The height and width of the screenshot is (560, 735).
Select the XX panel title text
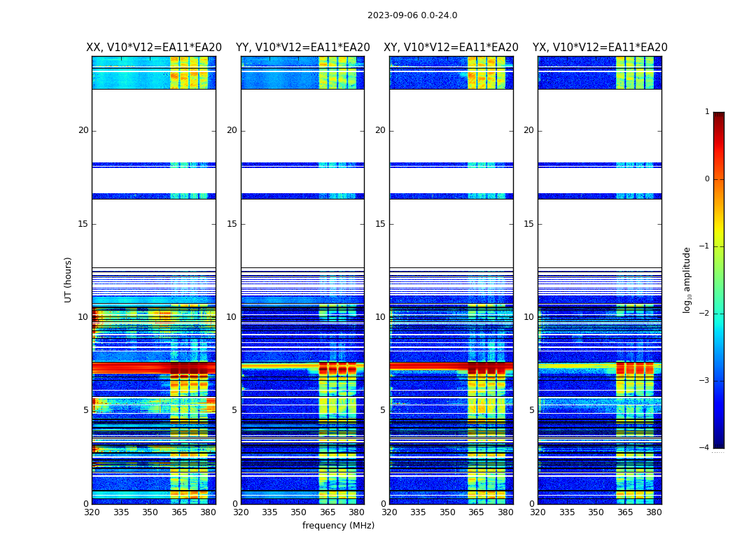[154, 48]
